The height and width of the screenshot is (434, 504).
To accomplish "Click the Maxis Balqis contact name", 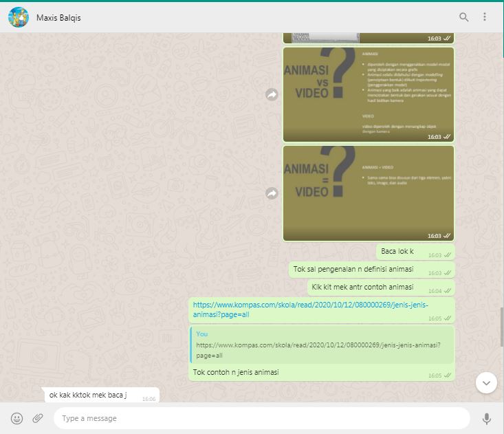I will [x=58, y=18].
